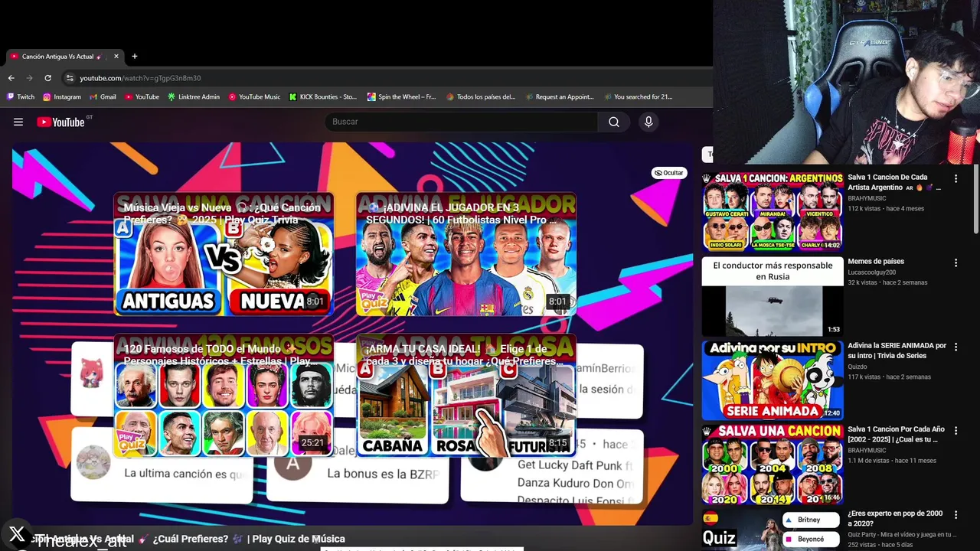980x551 pixels.
Task: Open the Instagram bookmark
Action: point(62,97)
